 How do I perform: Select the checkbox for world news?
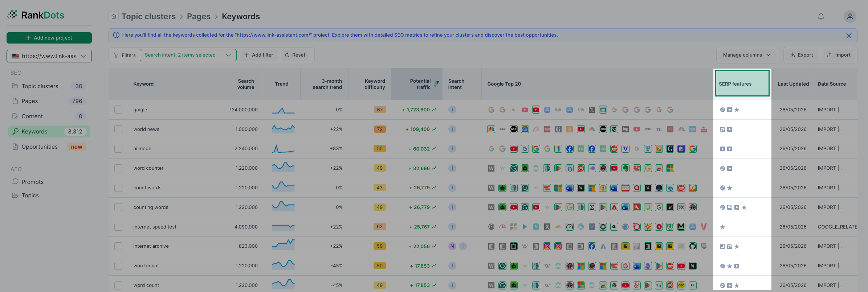tap(118, 129)
